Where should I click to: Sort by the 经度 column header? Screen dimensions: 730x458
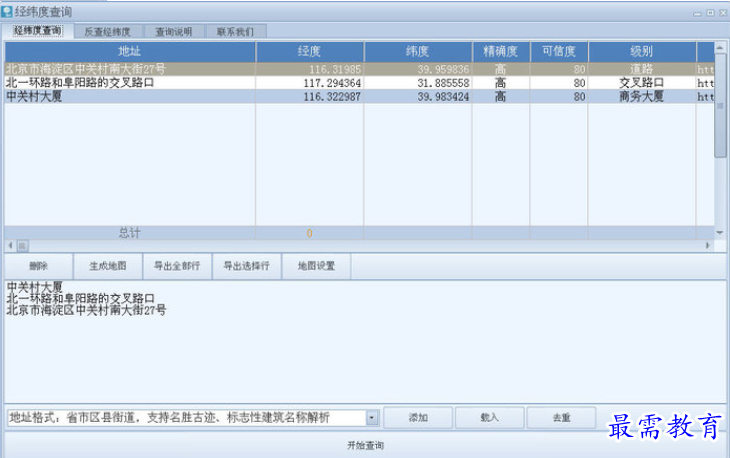pyautogui.click(x=309, y=50)
